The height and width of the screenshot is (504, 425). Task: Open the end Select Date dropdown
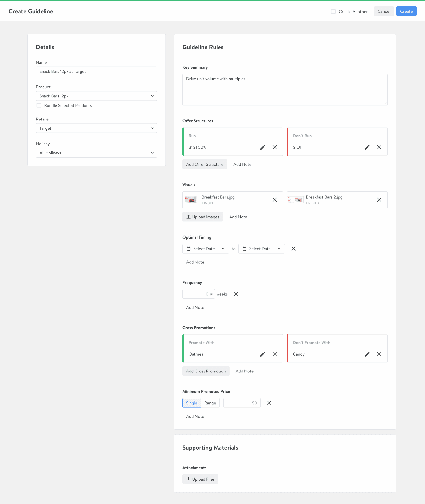click(262, 249)
